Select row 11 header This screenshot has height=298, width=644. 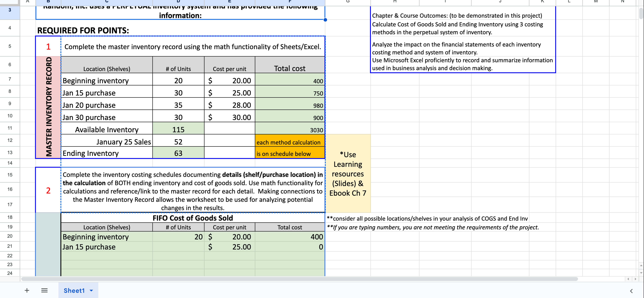point(10,128)
